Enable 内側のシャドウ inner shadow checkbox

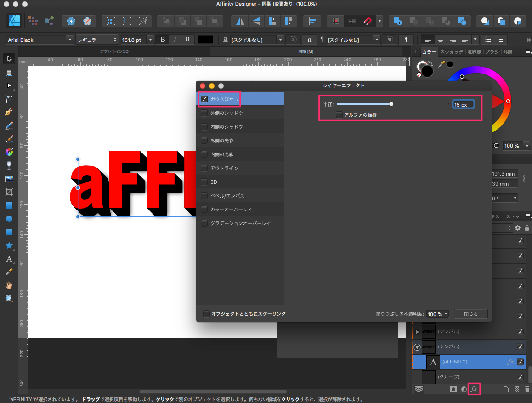204,126
